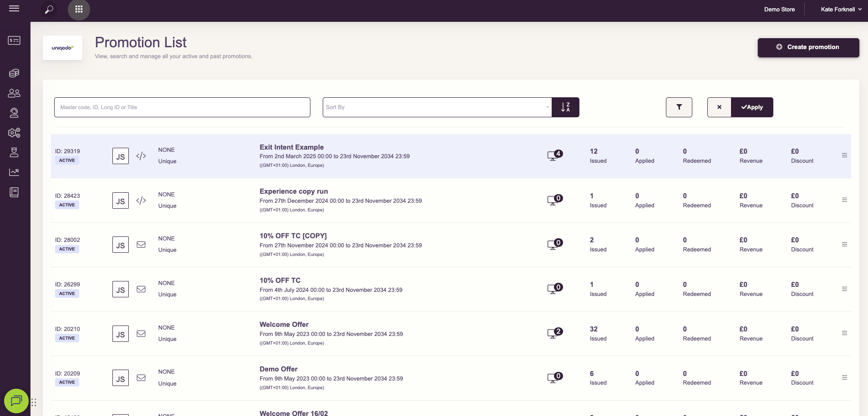Open the 10% OFF TC [COPY] promotion
The image size is (868, 416).
point(293,236)
